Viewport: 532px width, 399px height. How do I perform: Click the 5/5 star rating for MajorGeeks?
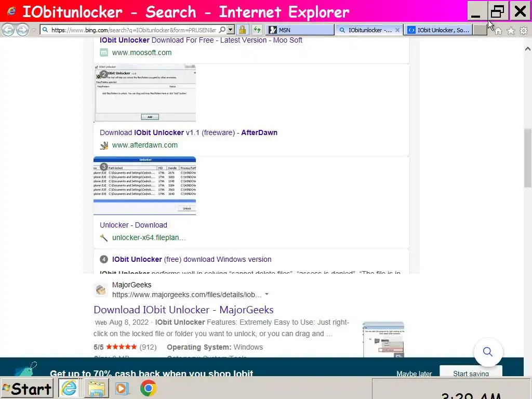(121, 347)
